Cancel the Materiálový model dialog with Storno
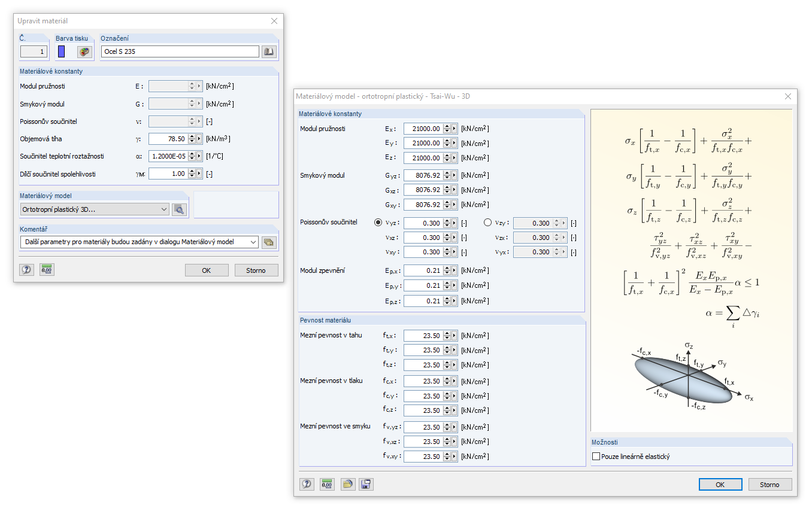 coord(770,485)
